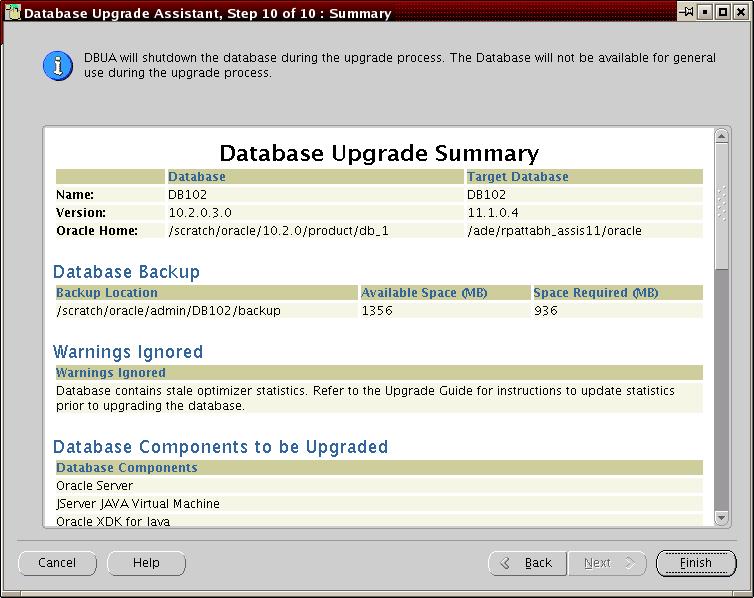
Task: Click the disabled Next button
Action: (x=608, y=563)
